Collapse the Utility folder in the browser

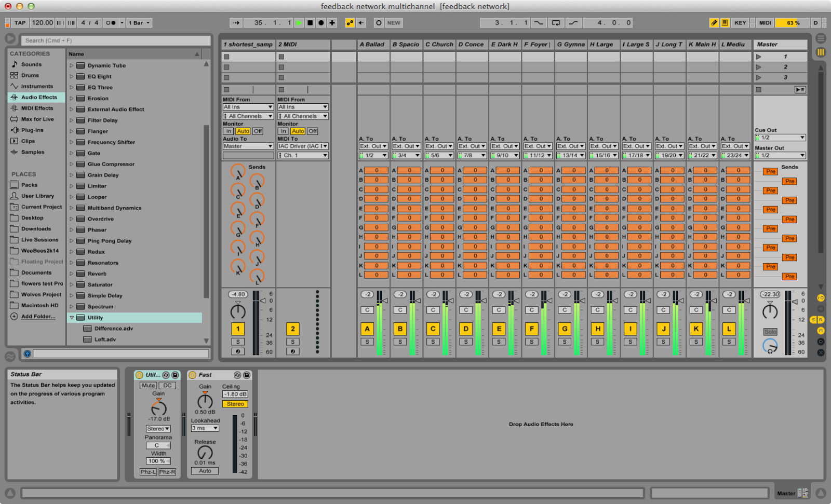point(72,318)
